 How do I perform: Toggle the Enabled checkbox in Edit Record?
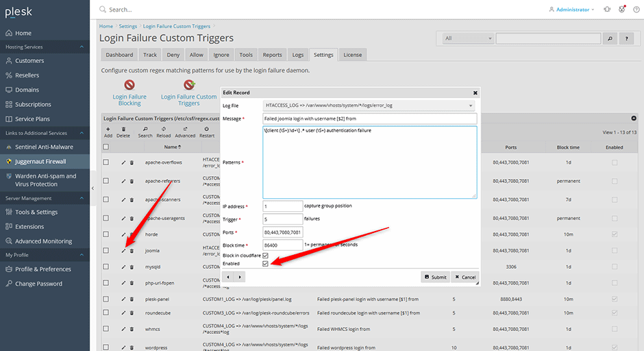coord(265,263)
